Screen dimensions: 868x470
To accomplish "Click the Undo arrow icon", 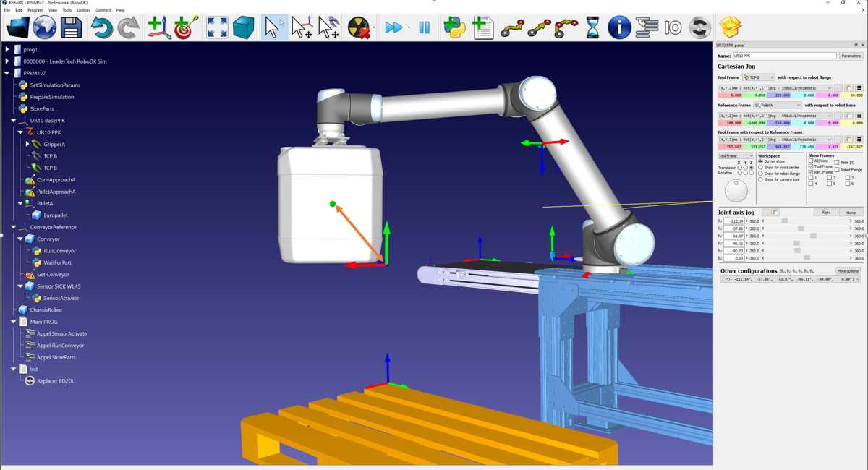I will 102,28.
